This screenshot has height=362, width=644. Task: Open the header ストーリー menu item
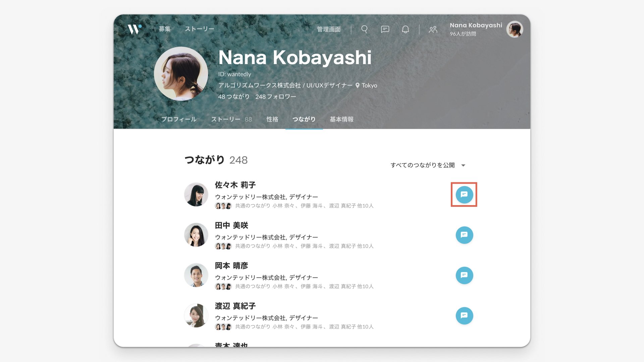tap(200, 29)
